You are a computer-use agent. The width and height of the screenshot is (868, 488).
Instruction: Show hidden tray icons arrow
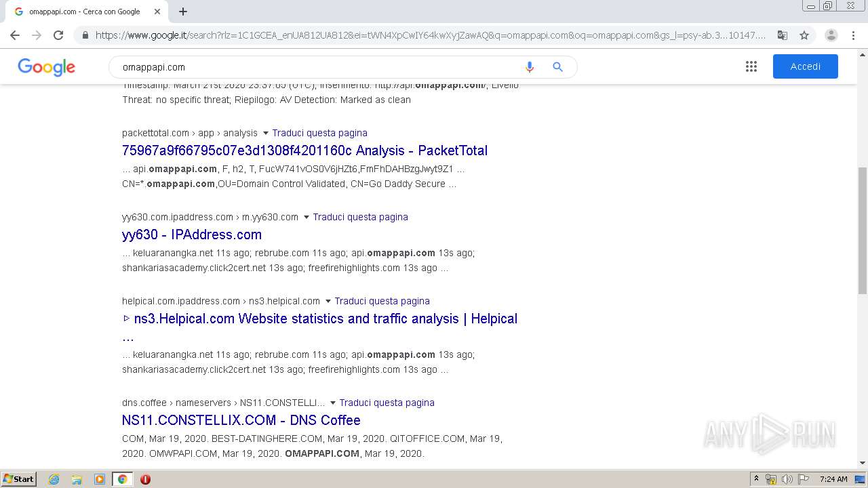click(756, 479)
